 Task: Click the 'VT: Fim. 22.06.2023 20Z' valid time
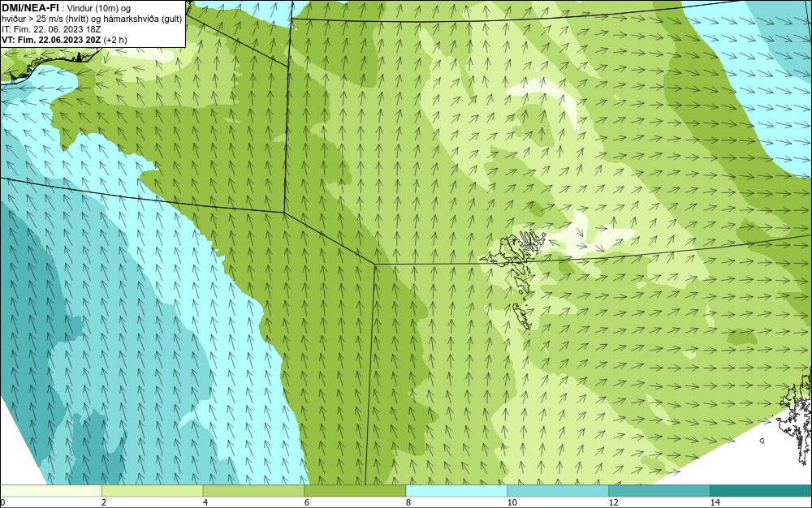pos(51,40)
